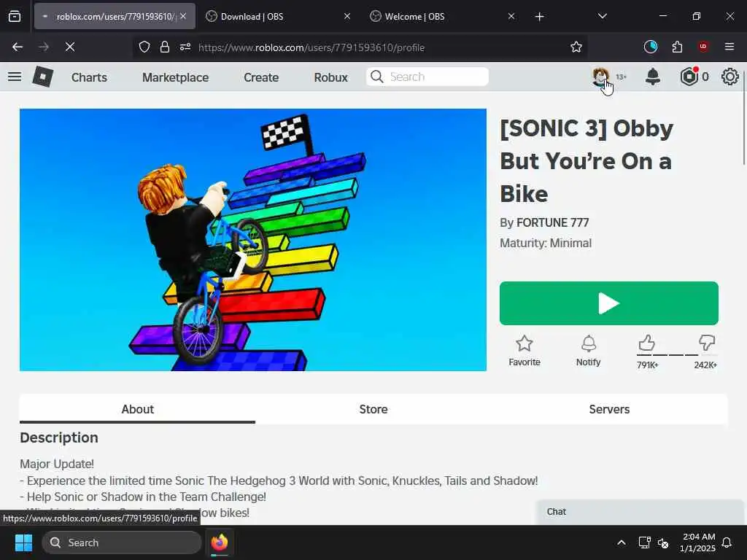Click the blue circular extension icon in toolbar

(x=650, y=47)
